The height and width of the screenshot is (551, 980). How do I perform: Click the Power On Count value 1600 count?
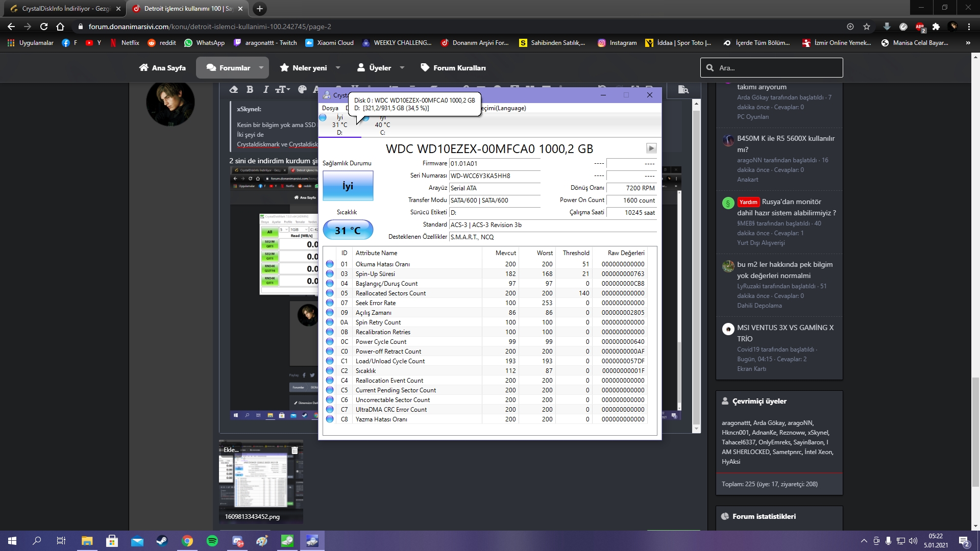tap(631, 201)
